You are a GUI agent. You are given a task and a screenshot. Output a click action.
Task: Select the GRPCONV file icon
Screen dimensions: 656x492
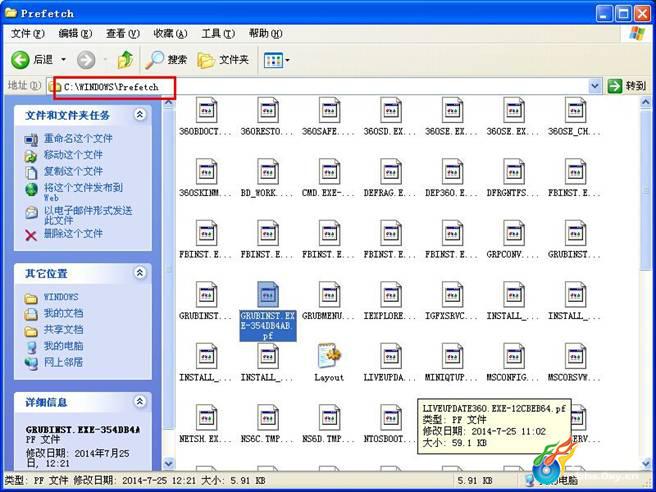click(513, 233)
